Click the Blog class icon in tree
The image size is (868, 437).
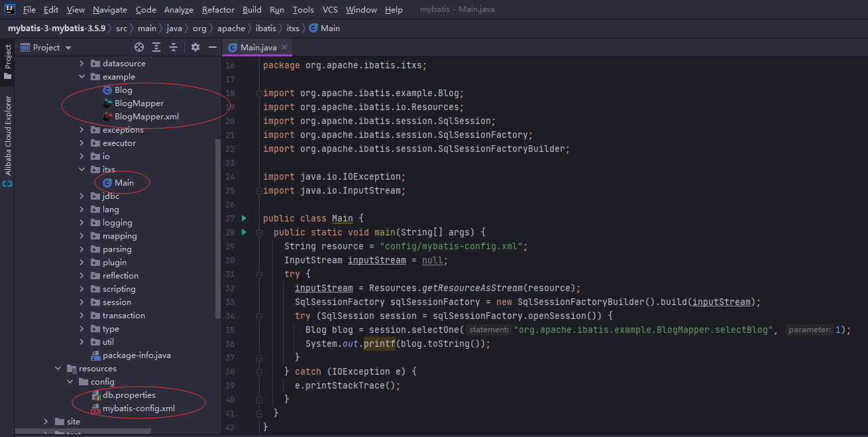pos(107,90)
